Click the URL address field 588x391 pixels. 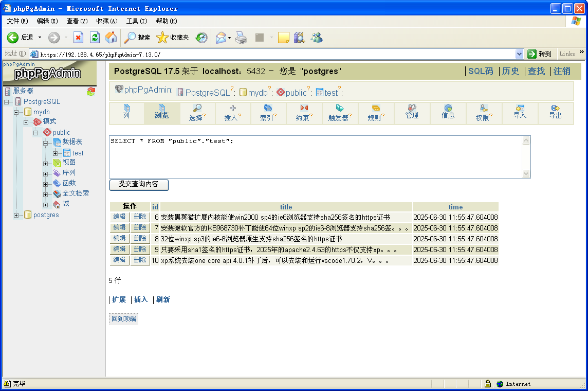pyautogui.click(x=277, y=55)
